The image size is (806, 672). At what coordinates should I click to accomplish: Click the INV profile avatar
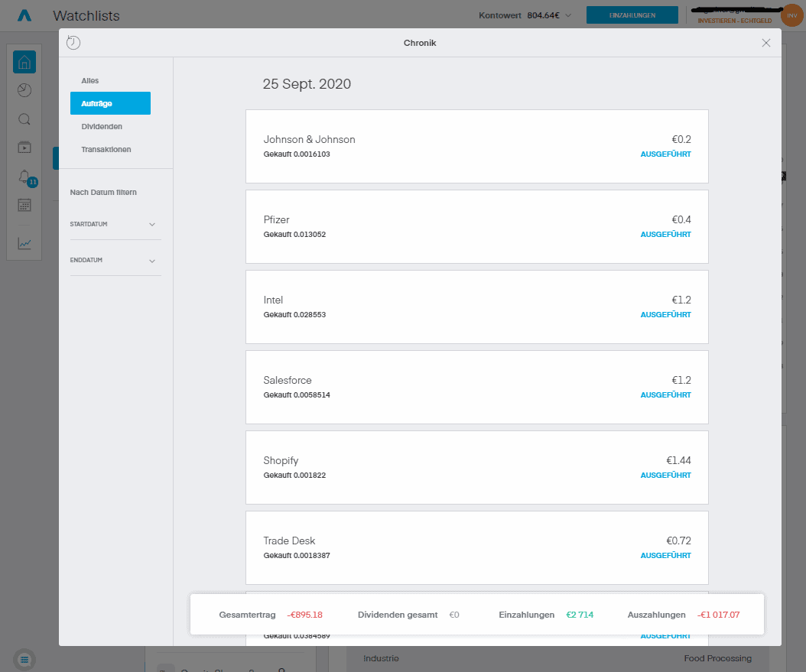[791, 15]
